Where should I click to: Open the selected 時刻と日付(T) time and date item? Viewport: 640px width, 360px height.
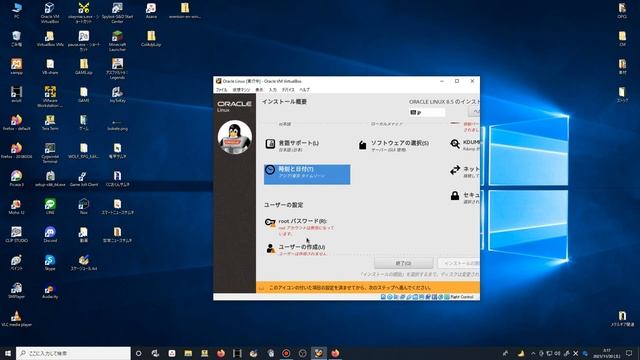click(307, 174)
